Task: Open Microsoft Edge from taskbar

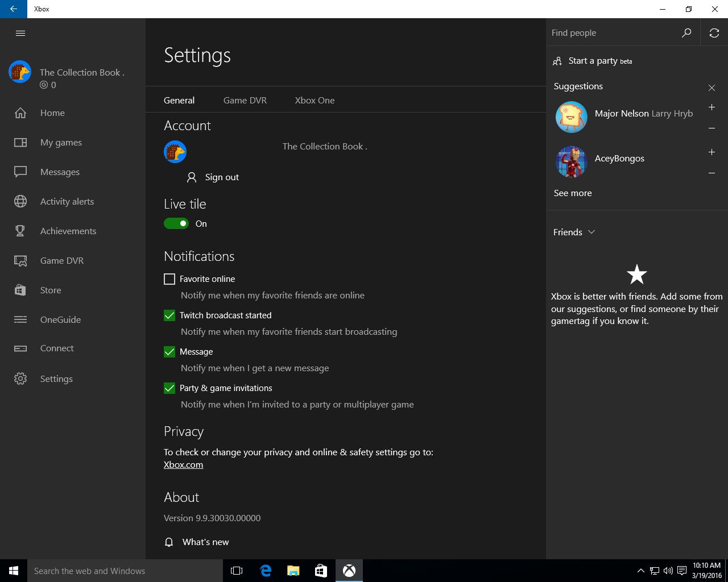Action: [x=265, y=571]
